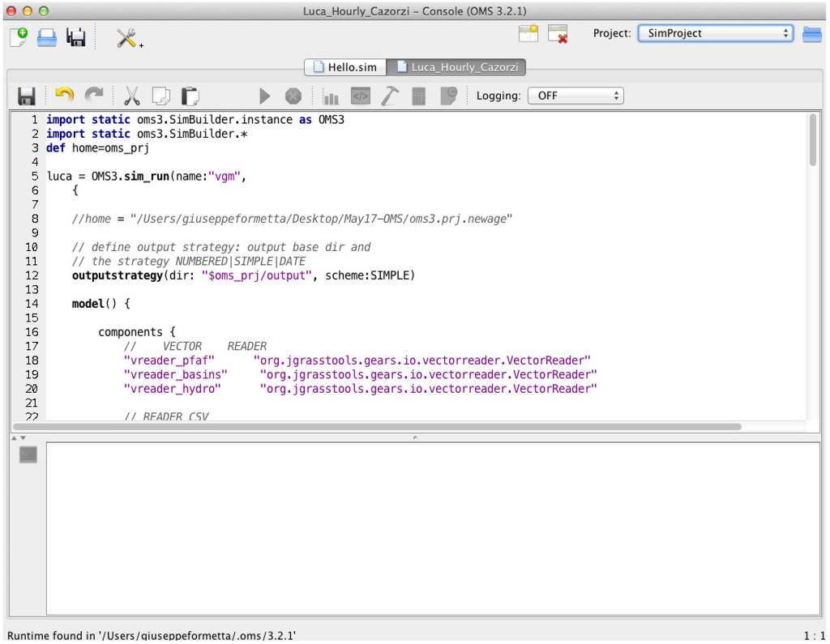Open the tools wrench and screwdriver icon
Screen dimensions: 830x644
pyautogui.click(x=127, y=37)
